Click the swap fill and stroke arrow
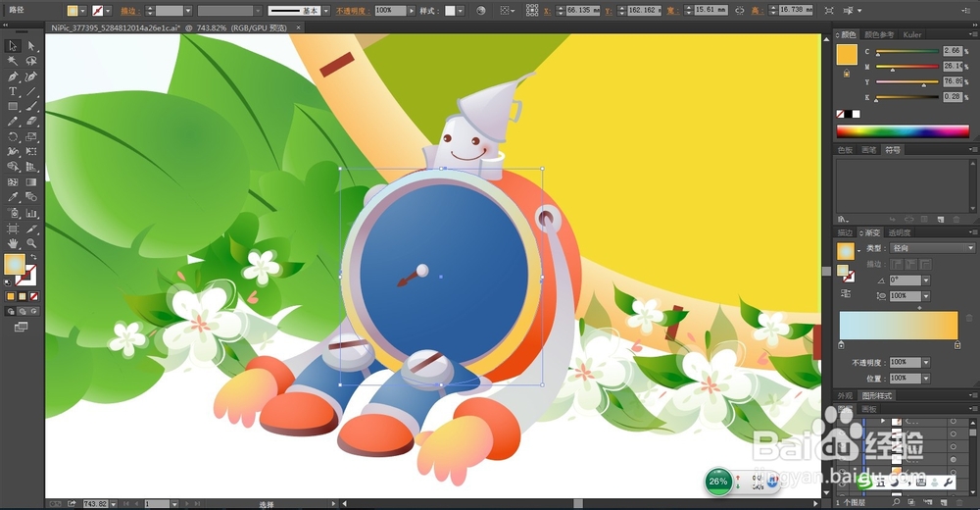 [x=34, y=257]
